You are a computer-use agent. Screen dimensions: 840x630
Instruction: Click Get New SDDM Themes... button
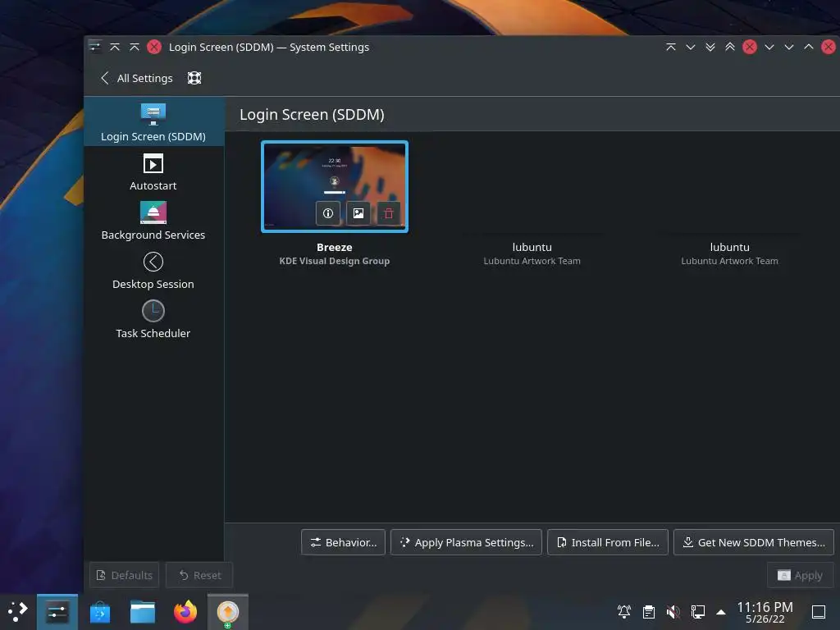(x=753, y=542)
